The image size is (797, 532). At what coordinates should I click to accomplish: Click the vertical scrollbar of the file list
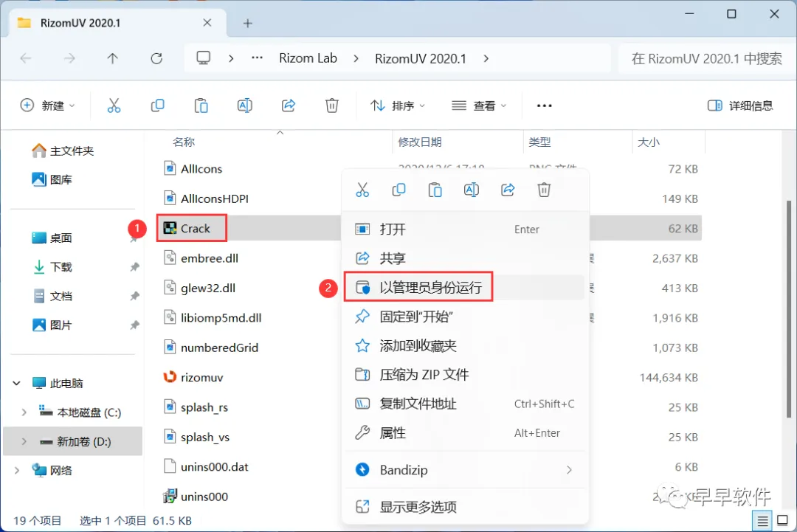(789, 309)
